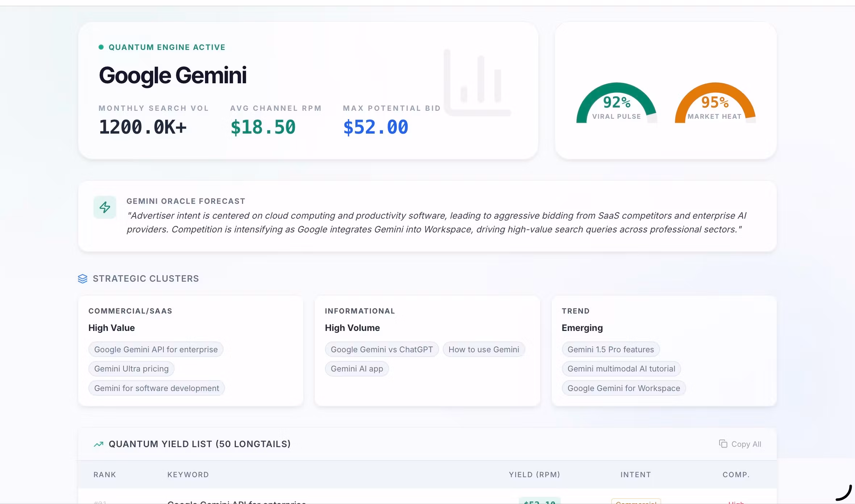Click the 'AVG CHANNEL RPM' label
Screen dimensions: 855x504
pyautogui.click(x=276, y=108)
